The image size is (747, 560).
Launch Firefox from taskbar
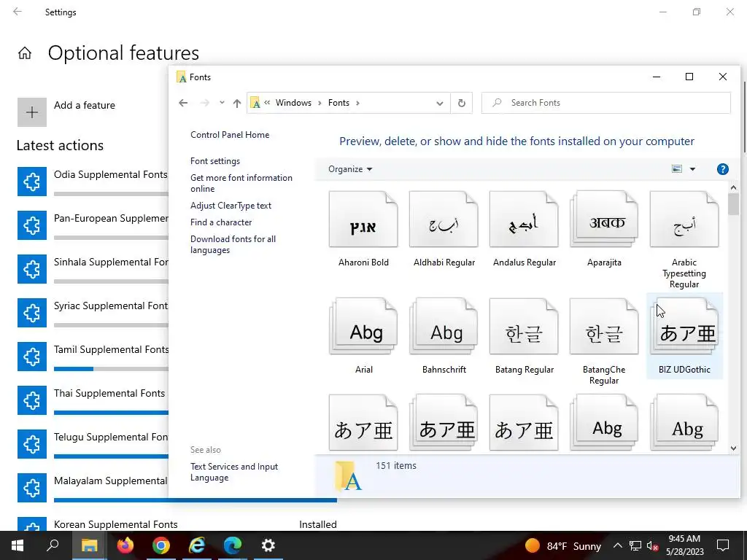125,545
